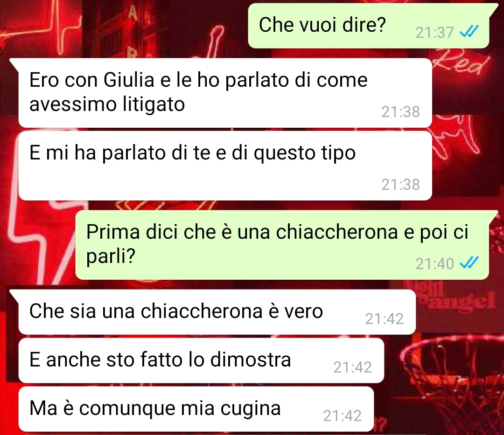Tap the neon 'Red' sign in the background
The width and height of the screenshot is (504, 435).
coord(460,62)
